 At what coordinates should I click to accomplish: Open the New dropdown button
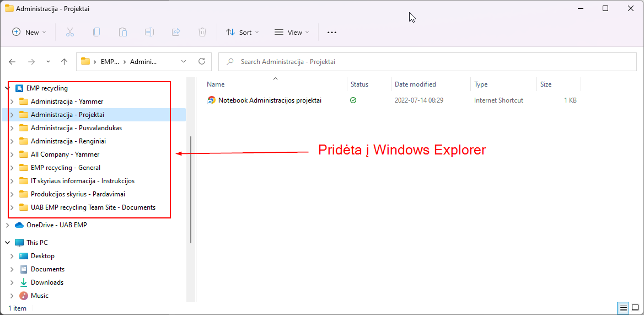point(29,32)
